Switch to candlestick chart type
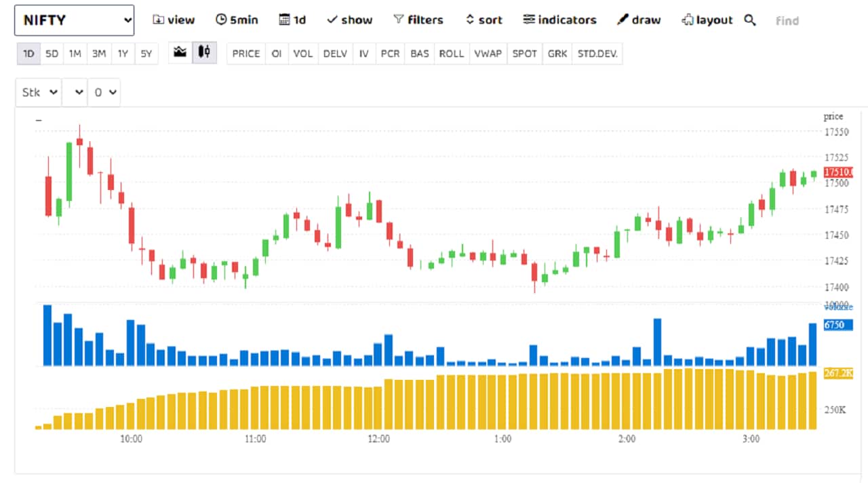The width and height of the screenshot is (868, 483). [x=204, y=52]
